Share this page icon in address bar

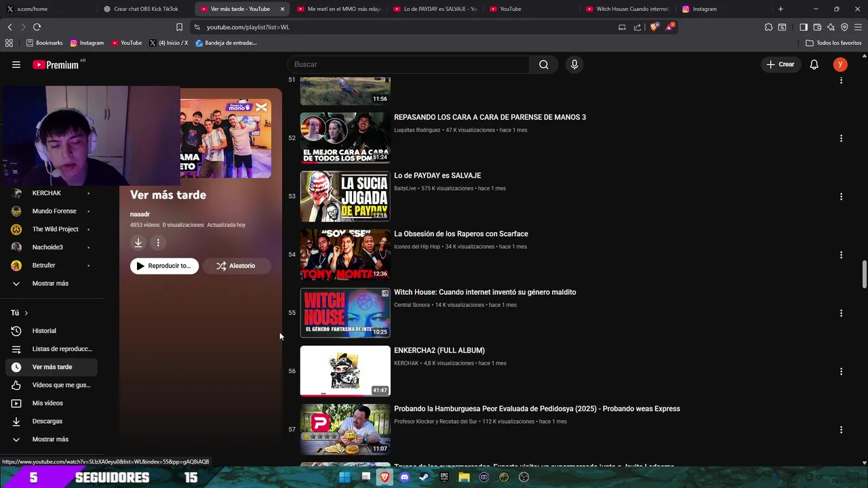637,27
